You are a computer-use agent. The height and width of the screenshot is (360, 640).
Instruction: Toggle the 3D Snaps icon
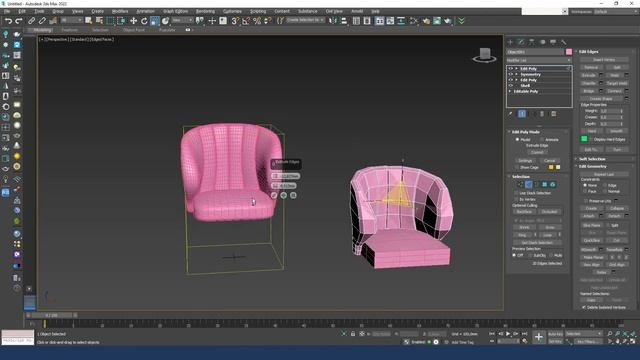235,21
